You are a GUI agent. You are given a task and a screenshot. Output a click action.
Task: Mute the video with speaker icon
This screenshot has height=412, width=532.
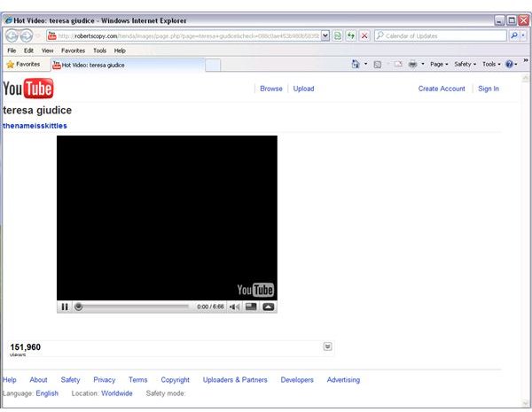(x=234, y=307)
